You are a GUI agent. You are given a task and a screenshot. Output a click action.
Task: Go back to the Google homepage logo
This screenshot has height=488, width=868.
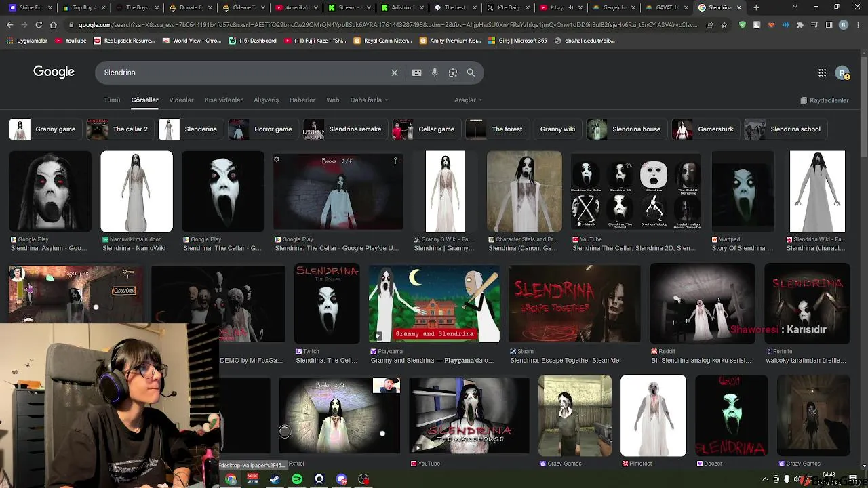(x=54, y=72)
